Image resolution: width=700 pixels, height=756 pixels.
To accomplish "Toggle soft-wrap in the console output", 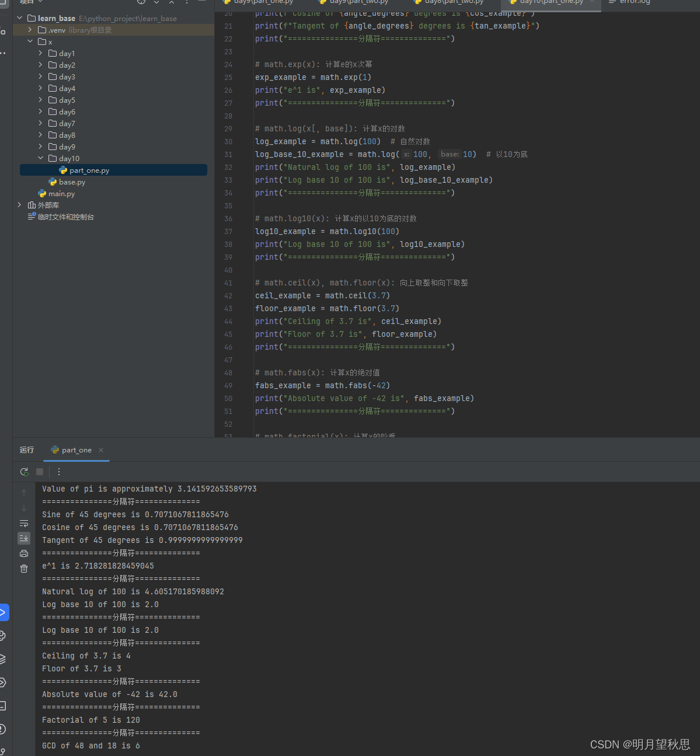I will [24, 523].
